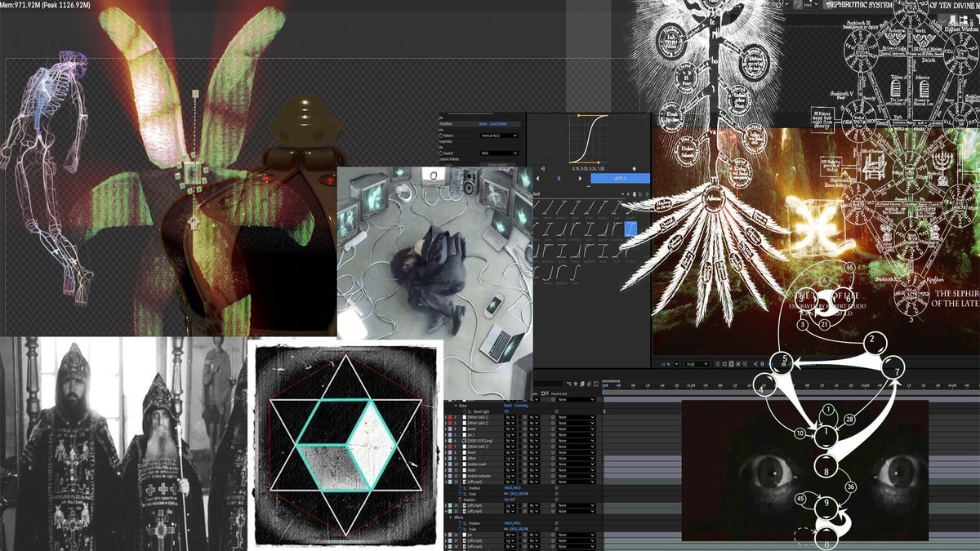Screen dimensions: 980x551
Task: Click the camera snapshot icon in viewer bar
Action: pyautogui.click(x=783, y=364)
